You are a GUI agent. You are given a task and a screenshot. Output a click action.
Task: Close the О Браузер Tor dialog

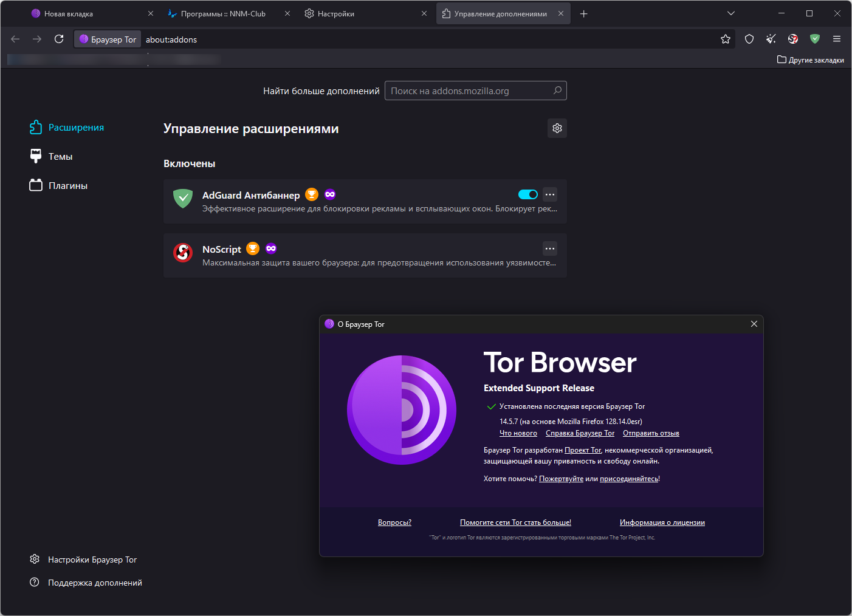pos(754,324)
